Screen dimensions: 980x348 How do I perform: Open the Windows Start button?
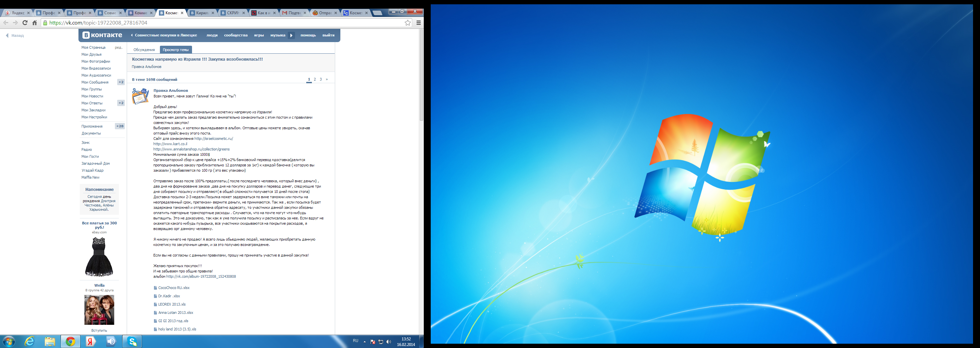tap(9, 341)
